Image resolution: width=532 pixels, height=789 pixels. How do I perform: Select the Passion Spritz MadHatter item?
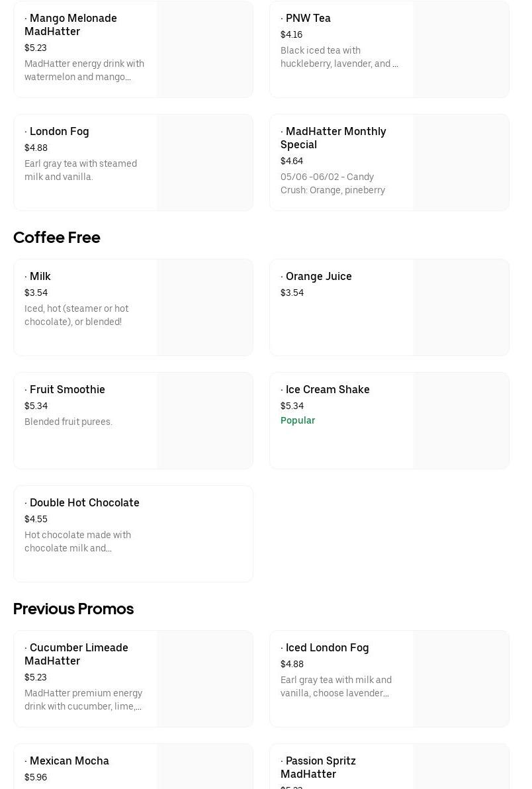[318, 767]
